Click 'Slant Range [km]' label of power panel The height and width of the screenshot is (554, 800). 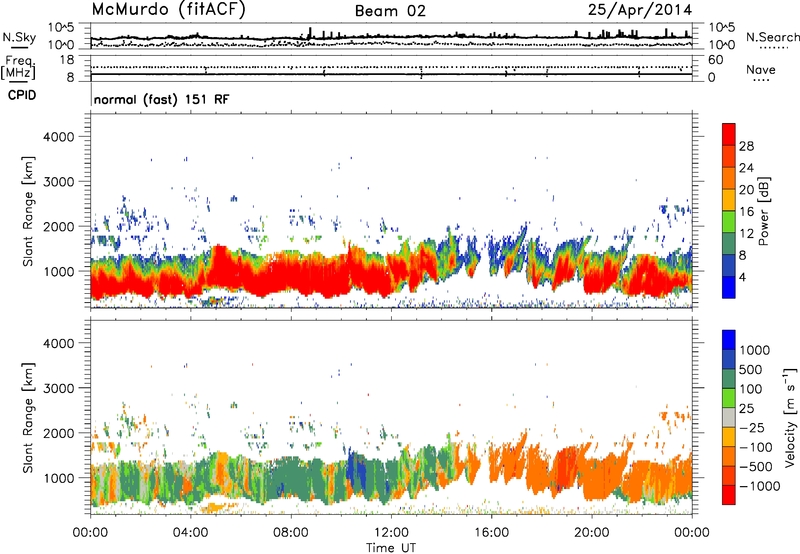[28, 211]
